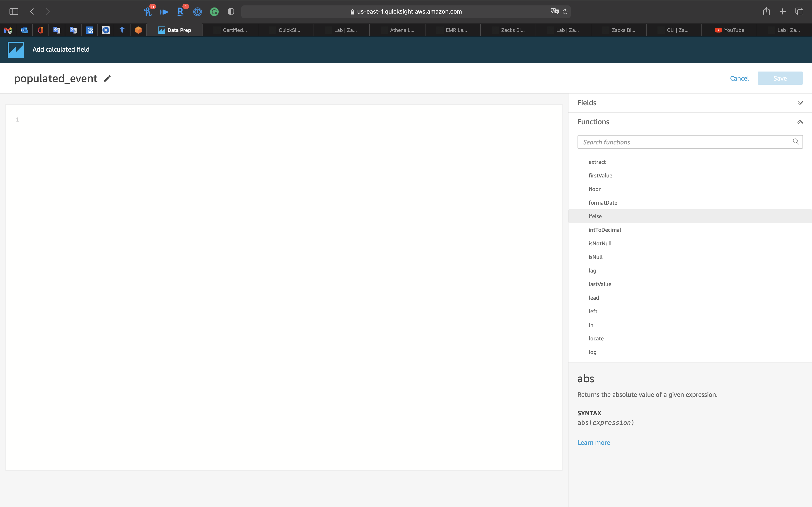The width and height of the screenshot is (812, 507).
Task: Click the Share icon in the toolbar
Action: [x=766, y=12]
